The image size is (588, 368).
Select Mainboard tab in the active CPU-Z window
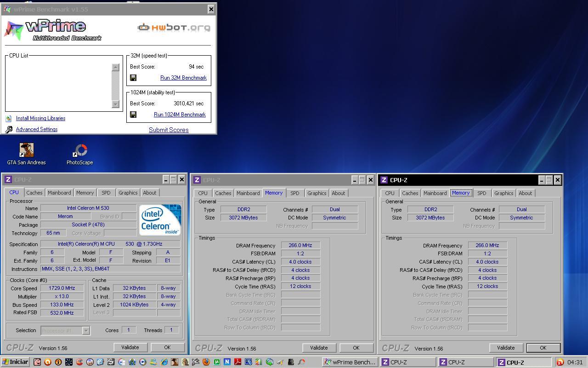pyautogui.click(x=435, y=193)
